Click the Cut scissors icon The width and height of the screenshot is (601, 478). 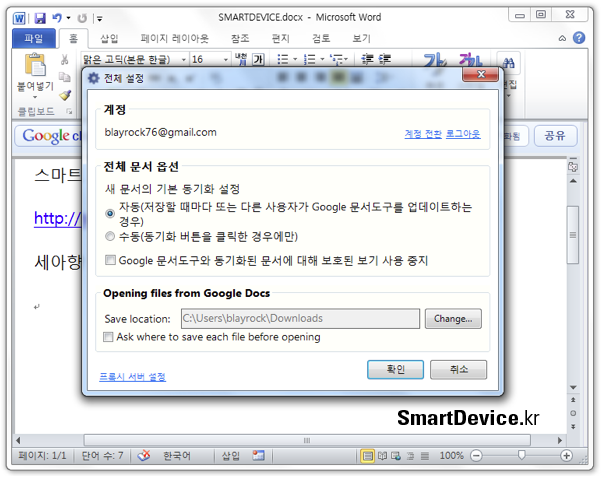point(64,59)
